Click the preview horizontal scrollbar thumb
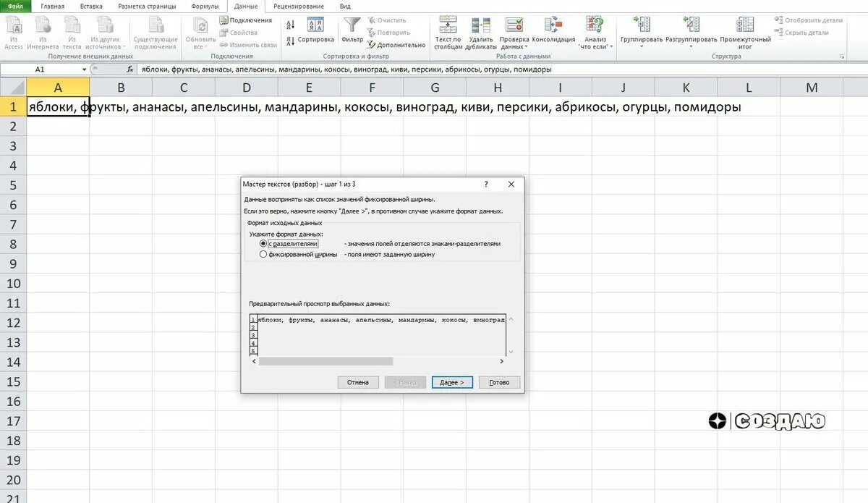This screenshot has width=868, height=503. point(325,360)
